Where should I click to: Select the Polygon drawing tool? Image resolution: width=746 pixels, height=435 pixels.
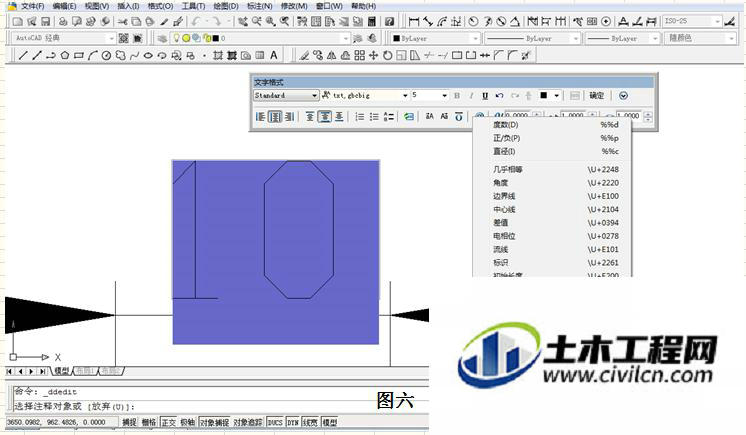(65, 56)
